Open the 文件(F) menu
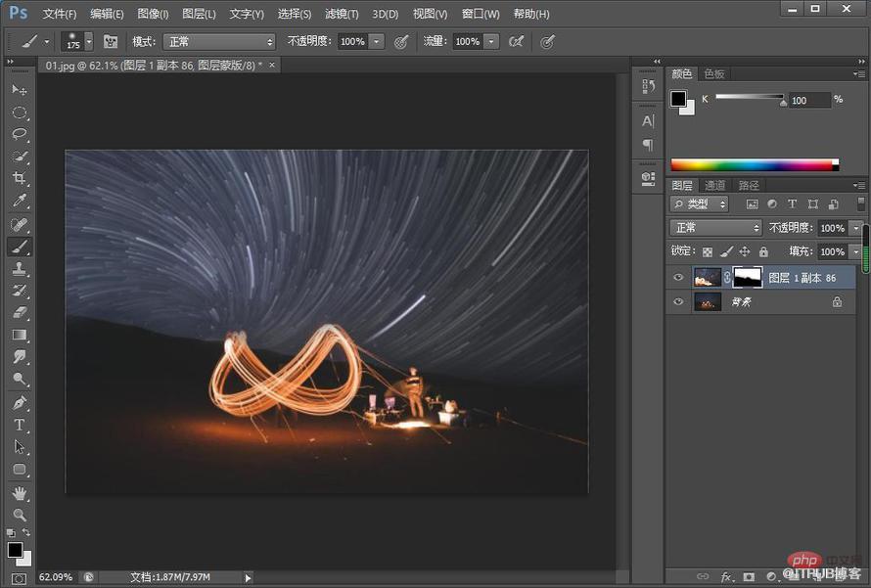The height and width of the screenshot is (588, 871). point(60,14)
